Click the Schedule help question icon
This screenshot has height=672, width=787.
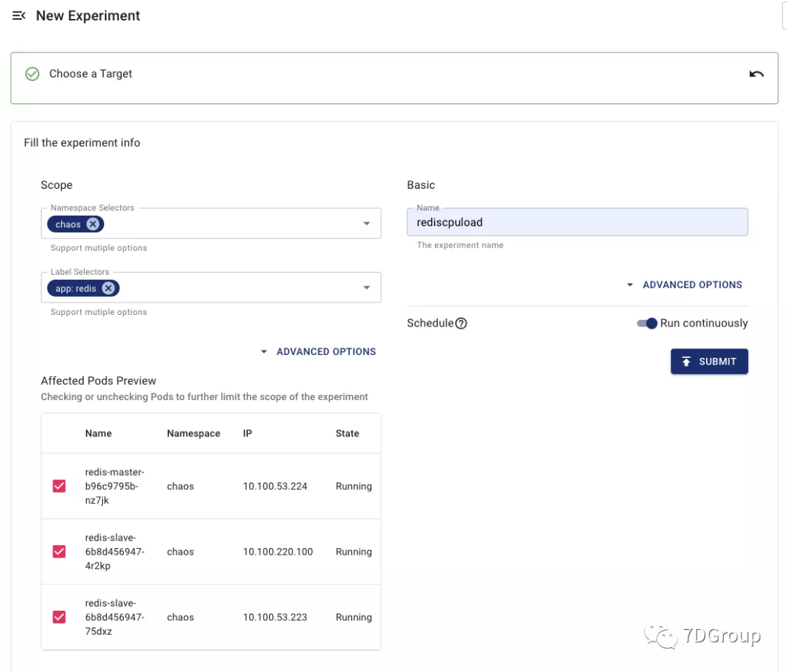click(461, 323)
